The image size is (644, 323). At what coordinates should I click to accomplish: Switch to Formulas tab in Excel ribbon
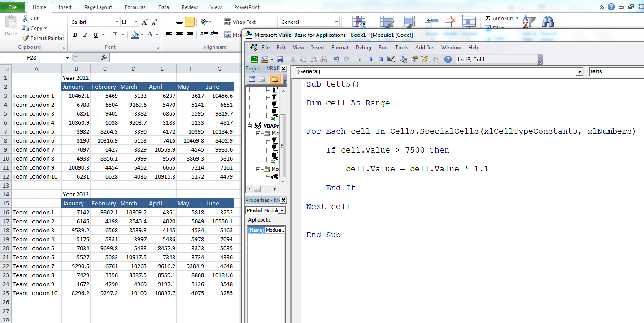click(x=135, y=7)
